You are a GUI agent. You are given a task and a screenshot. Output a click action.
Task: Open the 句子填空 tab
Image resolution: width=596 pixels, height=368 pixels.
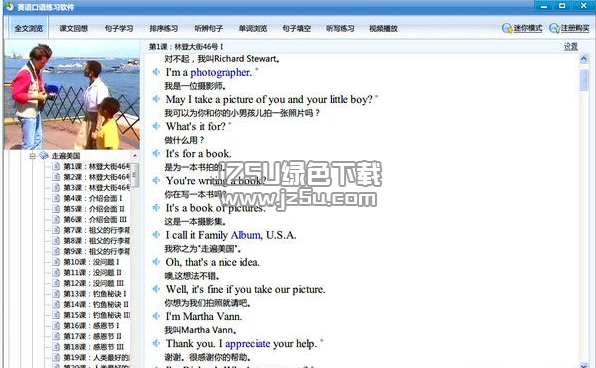[x=296, y=28]
